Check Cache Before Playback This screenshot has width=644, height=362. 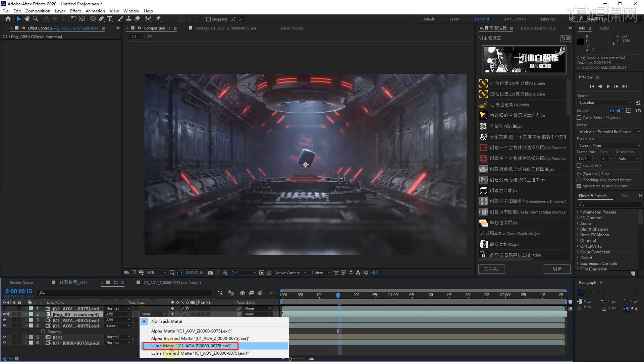coord(579,118)
